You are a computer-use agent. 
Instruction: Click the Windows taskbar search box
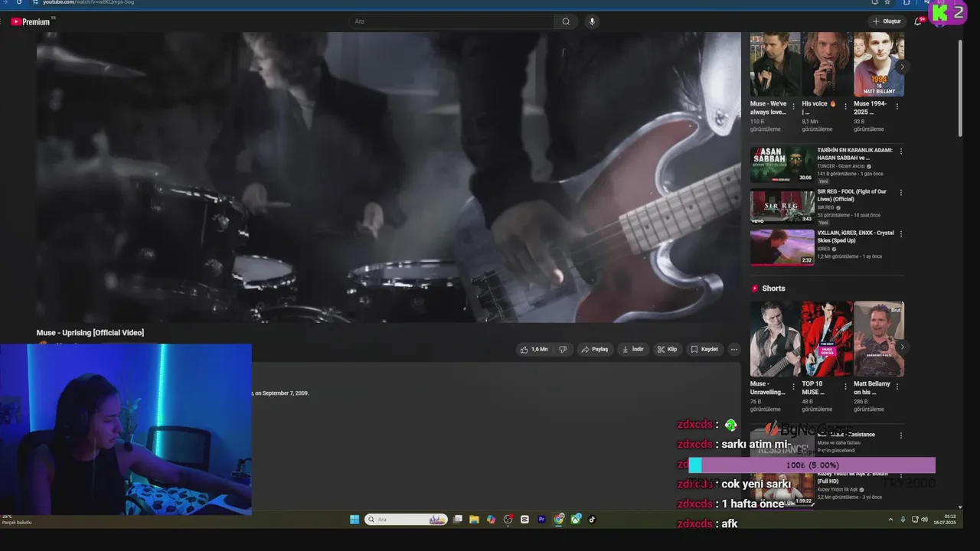406,519
